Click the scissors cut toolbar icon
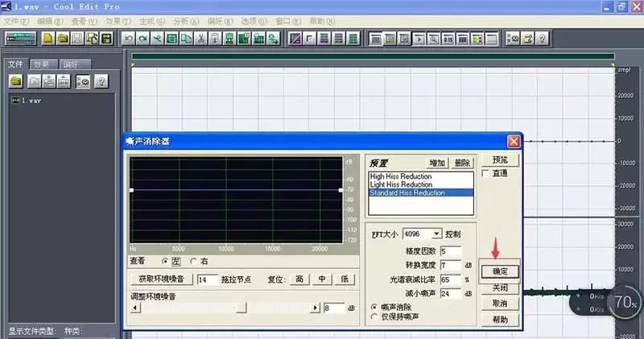This screenshot has width=644, height=339. click(200, 39)
